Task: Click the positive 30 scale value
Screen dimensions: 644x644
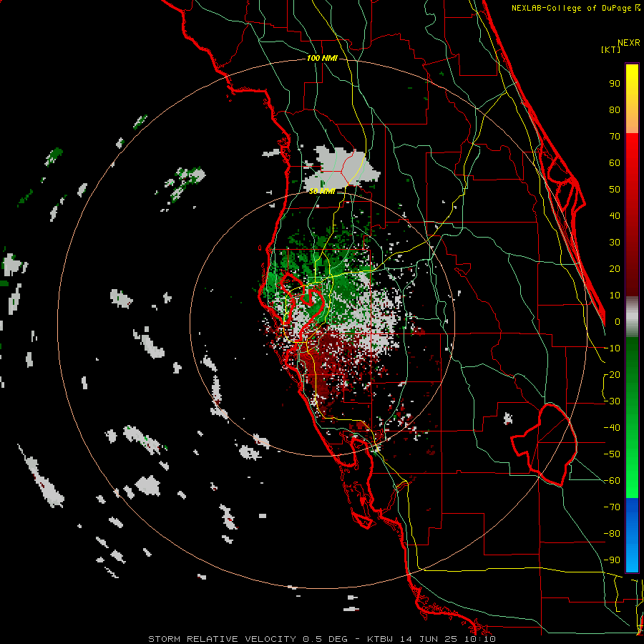Action: pos(615,243)
